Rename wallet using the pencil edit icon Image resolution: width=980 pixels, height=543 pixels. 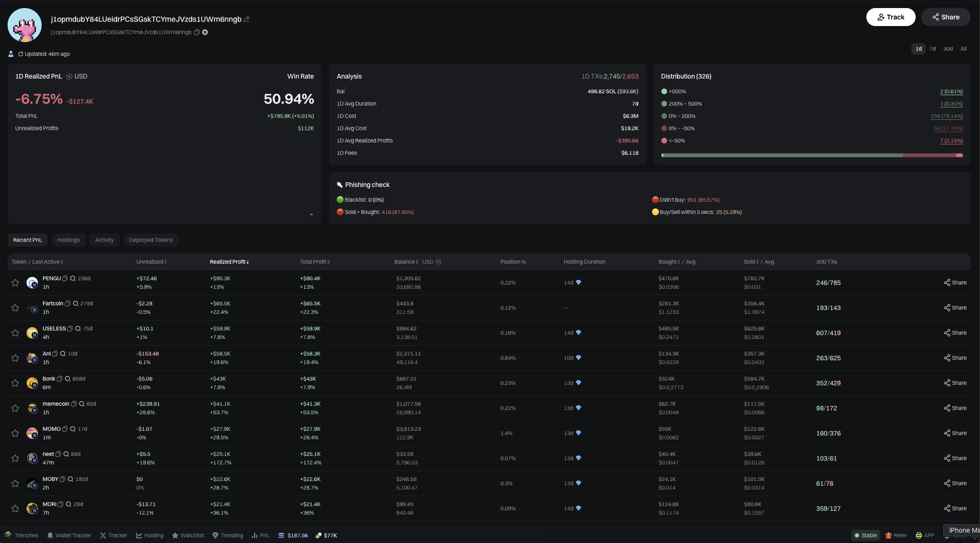click(x=246, y=19)
